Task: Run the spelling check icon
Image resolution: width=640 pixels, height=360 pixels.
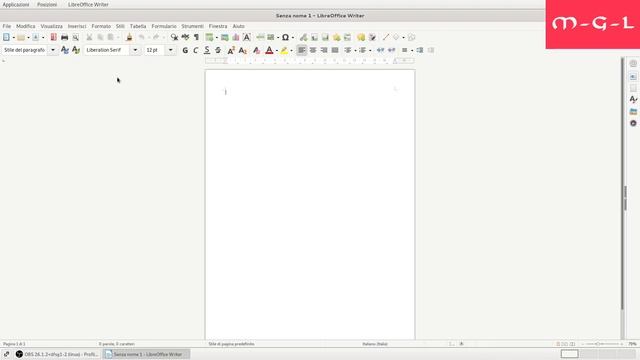Action: (185, 37)
